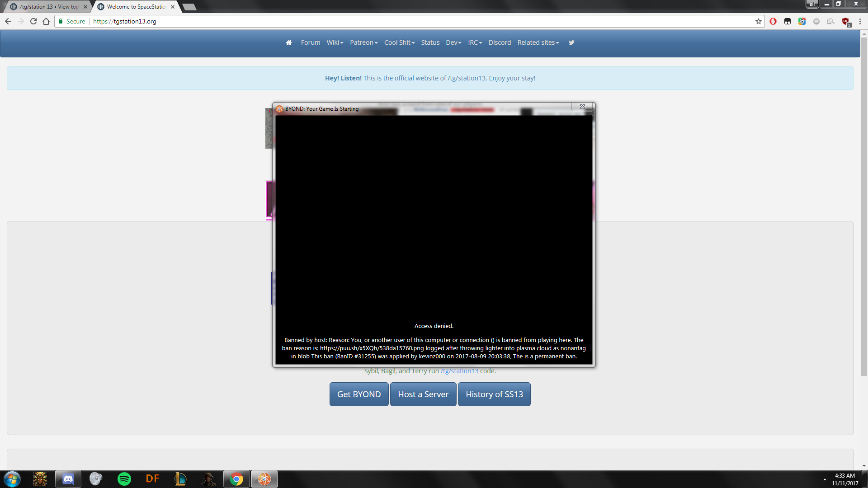Image resolution: width=868 pixels, height=488 pixels.
Task: Click the browser home icon
Action: (46, 21)
